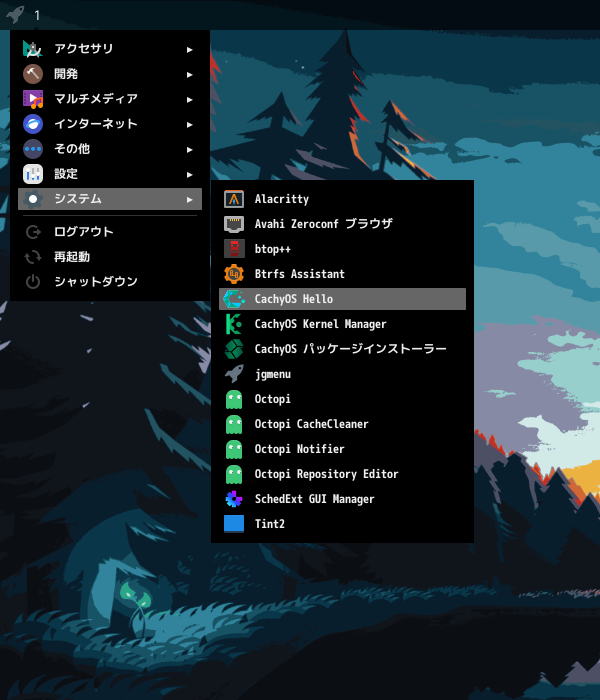The image size is (600, 700).
Task: Click the Octopi CacheCleaner ghost icon
Action: point(234,424)
